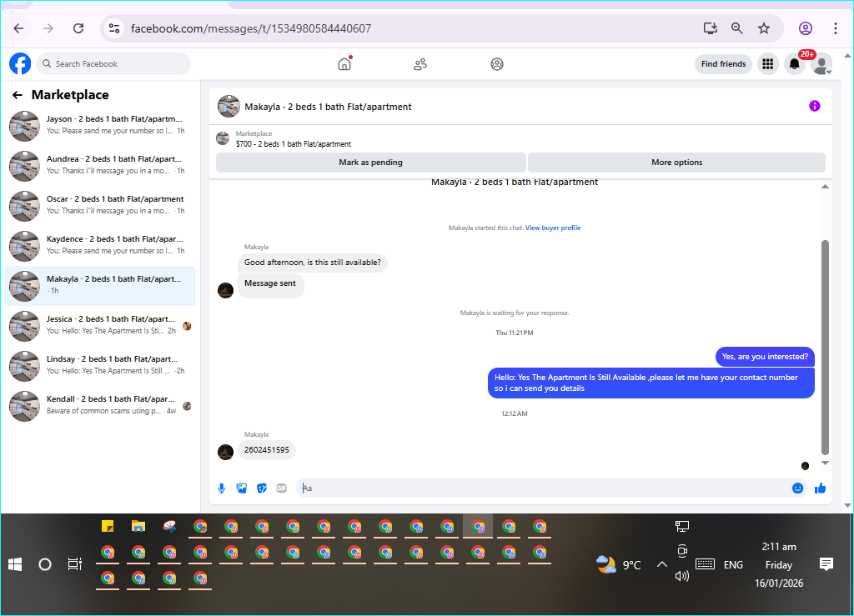Click the attach photo icon in composer
The width and height of the screenshot is (854, 616).
click(x=242, y=488)
